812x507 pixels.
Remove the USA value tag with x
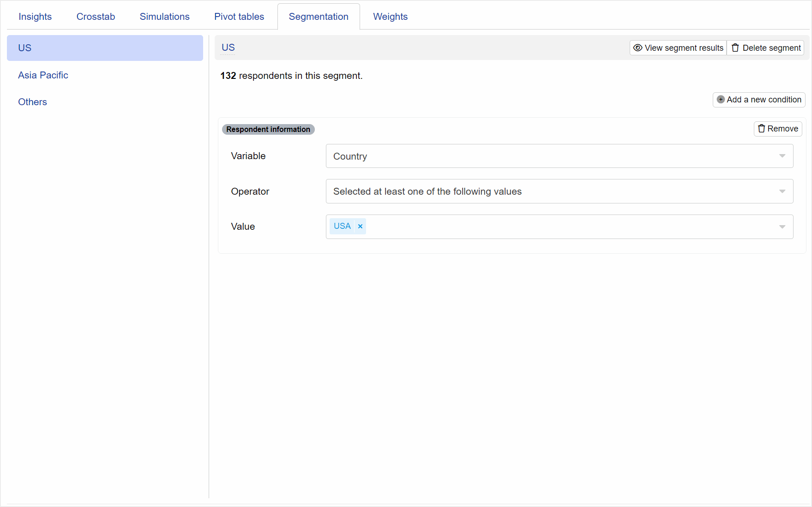360,226
